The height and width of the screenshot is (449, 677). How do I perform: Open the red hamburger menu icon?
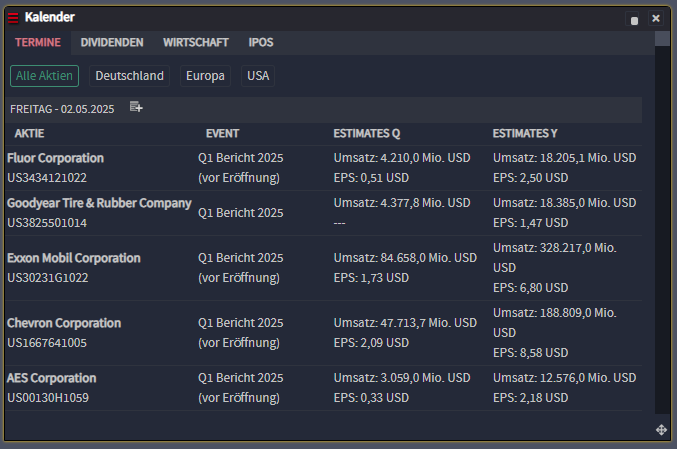[x=13, y=18]
